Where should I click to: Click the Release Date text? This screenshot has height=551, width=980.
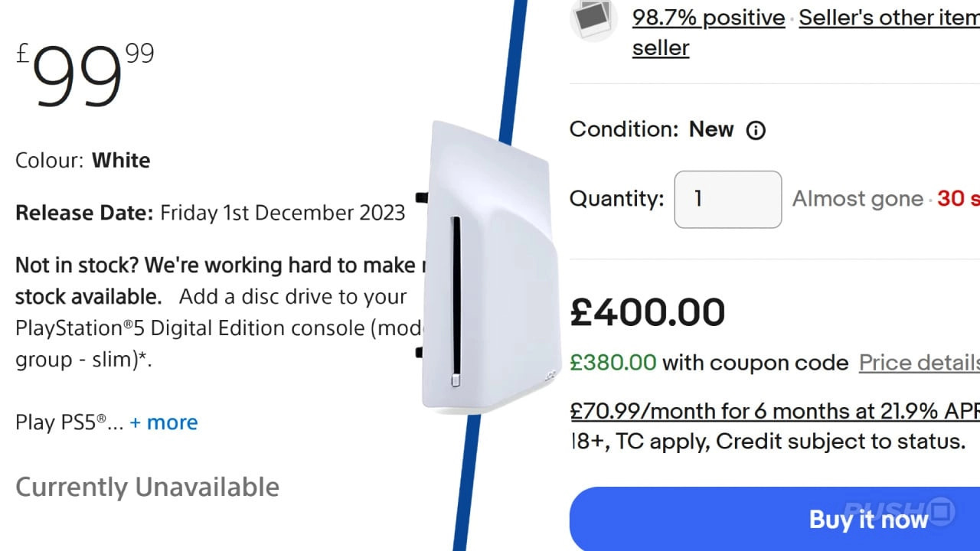211,213
